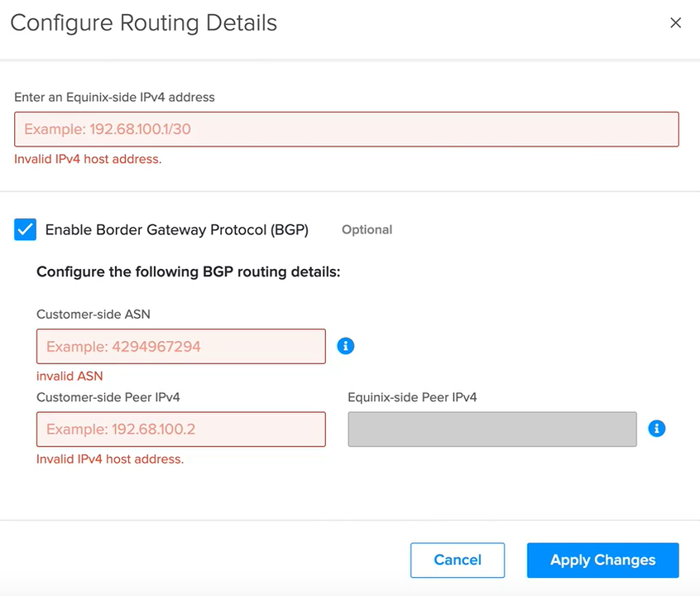Focus the Customer-side ASN input box

[x=181, y=346]
